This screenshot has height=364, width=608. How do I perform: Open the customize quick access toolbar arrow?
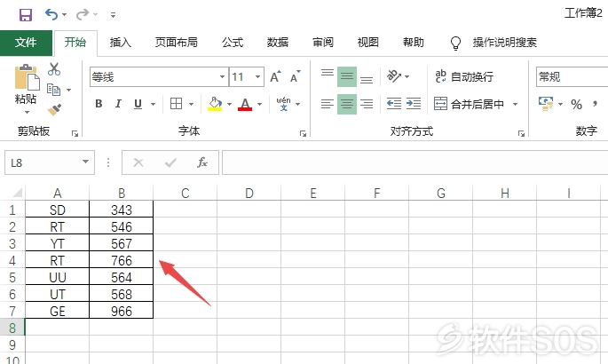(113, 15)
